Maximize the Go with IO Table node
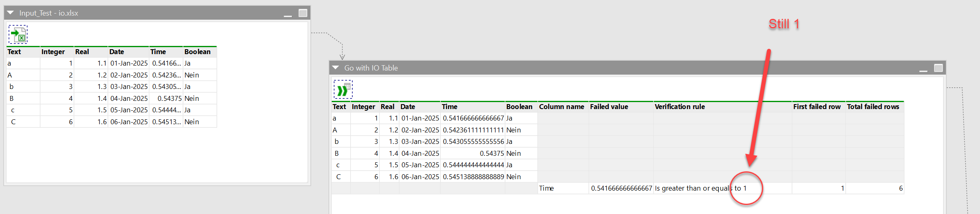The image size is (980, 214). (x=939, y=68)
